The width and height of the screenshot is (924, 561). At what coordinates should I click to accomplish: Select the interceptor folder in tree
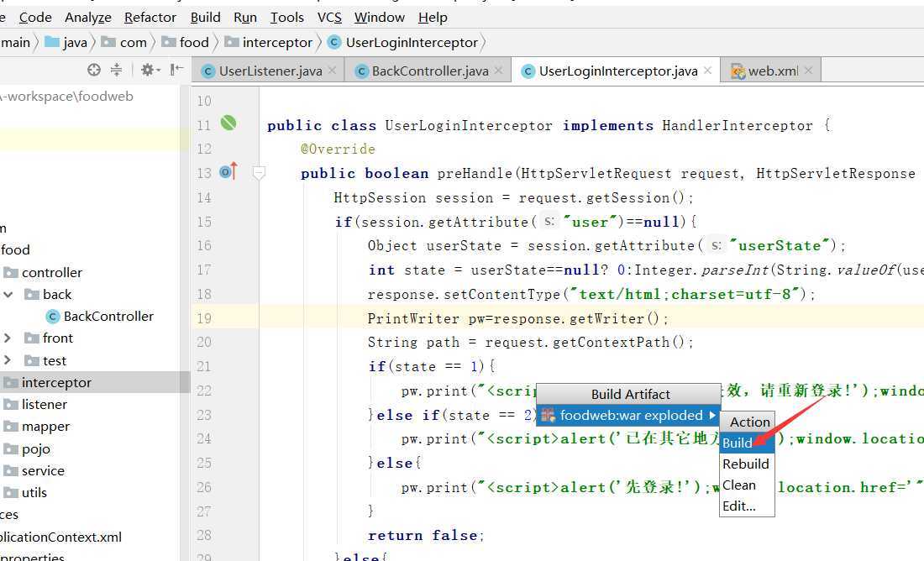click(47, 382)
